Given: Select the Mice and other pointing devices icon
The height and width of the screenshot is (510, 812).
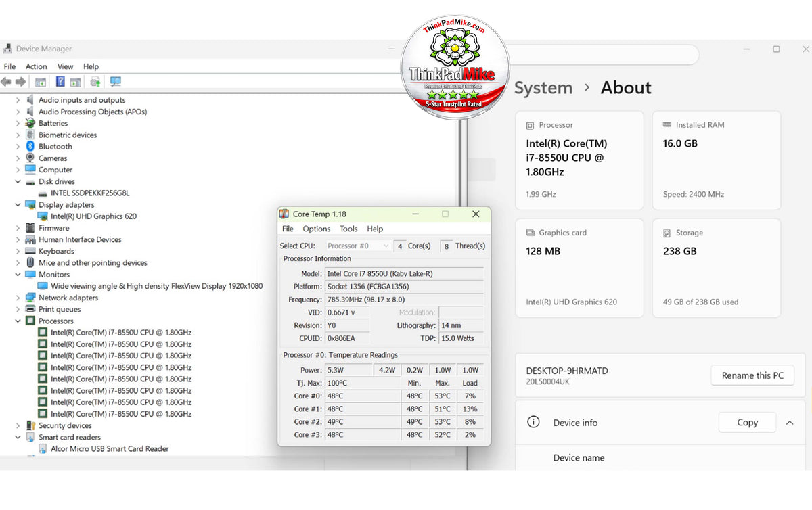Looking at the screenshot, I should [30, 262].
